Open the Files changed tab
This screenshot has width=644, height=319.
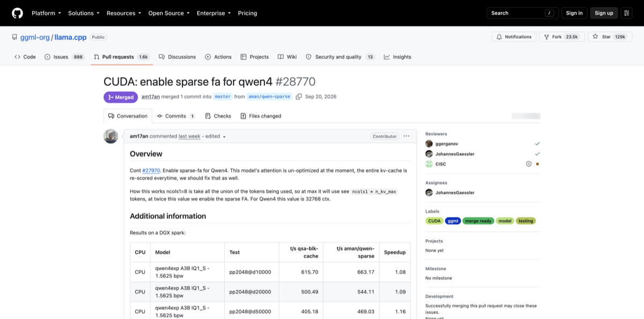(261, 116)
